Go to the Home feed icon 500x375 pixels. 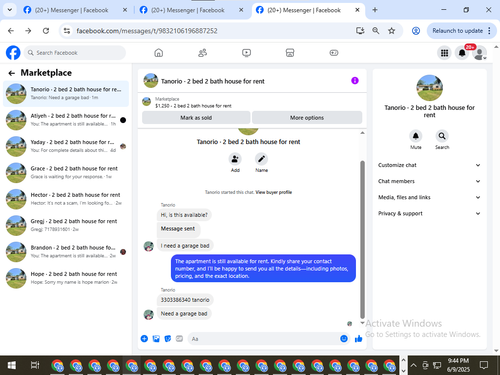click(159, 53)
